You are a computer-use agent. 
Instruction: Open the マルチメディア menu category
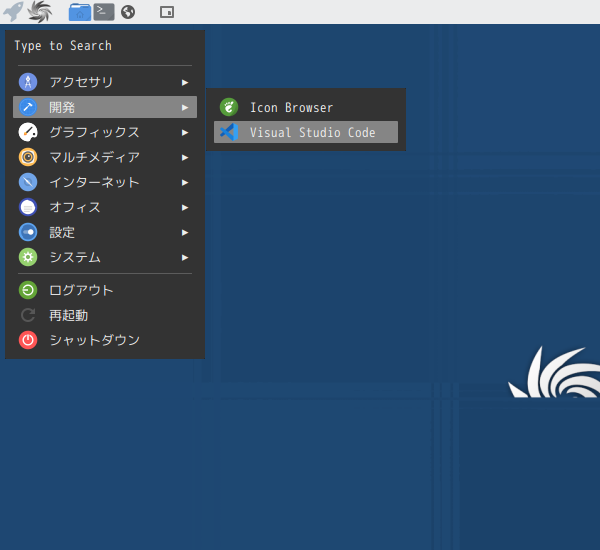click(x=94, y=157)
